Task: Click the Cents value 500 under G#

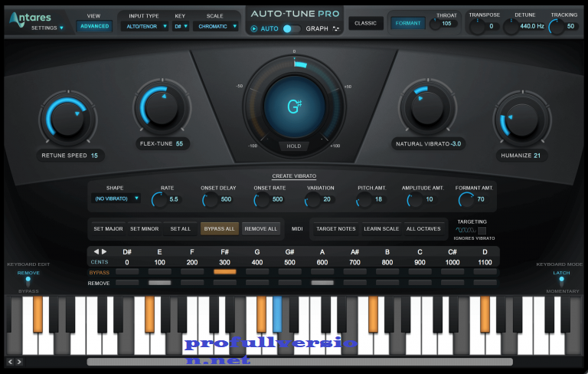Action: tap(290, 262)
